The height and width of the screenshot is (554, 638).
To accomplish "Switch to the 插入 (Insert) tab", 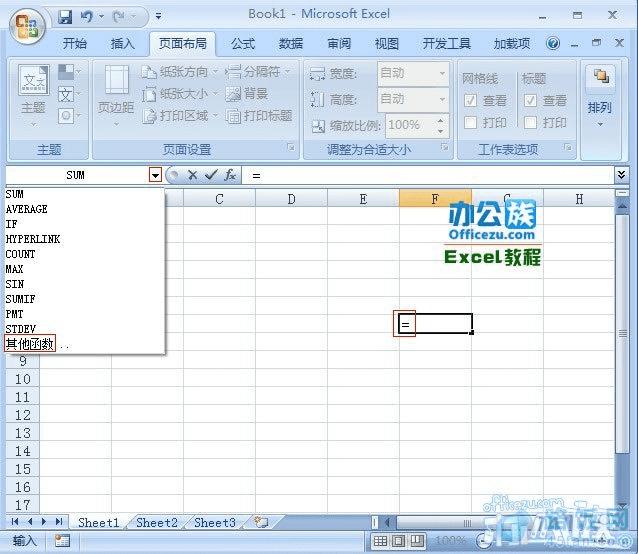I will point(122,44).
